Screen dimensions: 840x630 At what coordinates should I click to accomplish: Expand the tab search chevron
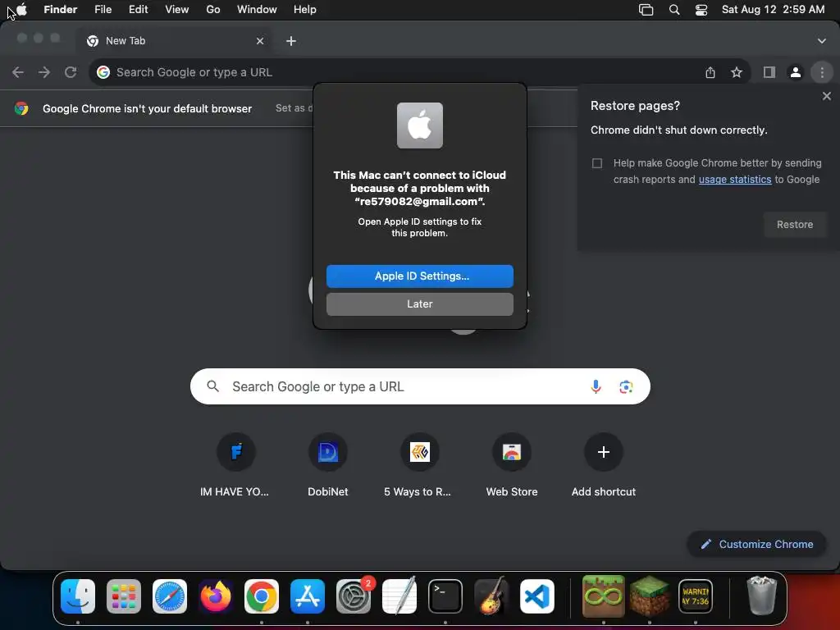coord(821,41)
